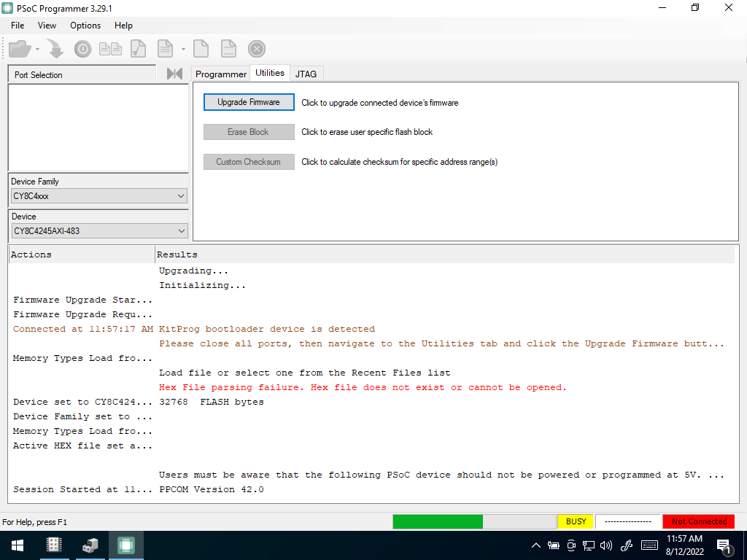Click the Actions column header
747x560 pixels.
click(x=82, y=254)
